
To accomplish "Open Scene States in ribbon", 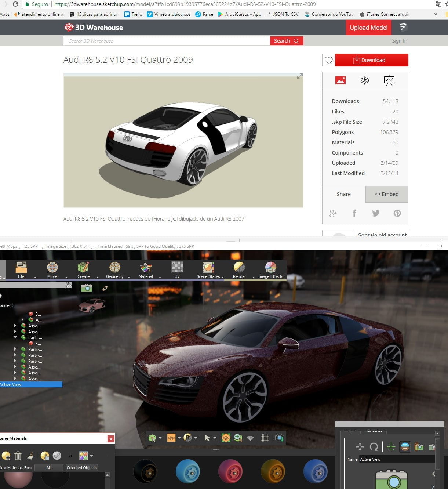I will pos(208,270).
